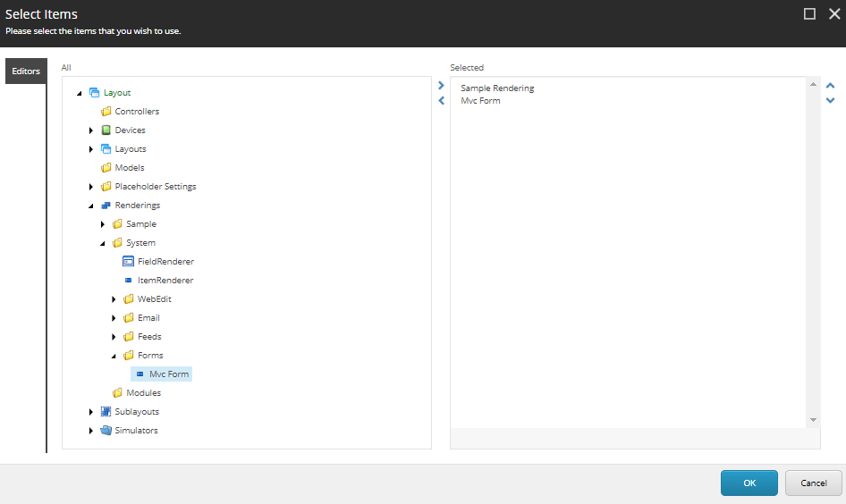Collapse the Forms folder
The width and height of the screenshot is (846, 504).
click(114, 357)
